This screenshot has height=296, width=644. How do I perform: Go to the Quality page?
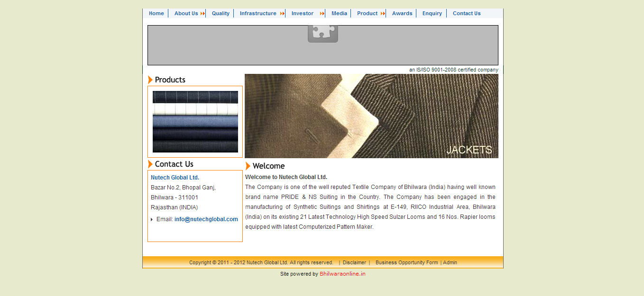point(221,13)
